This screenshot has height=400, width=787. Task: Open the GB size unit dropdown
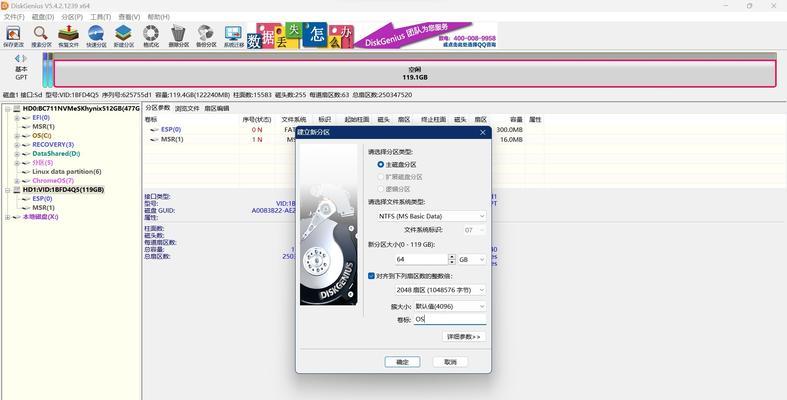point(472,259)
